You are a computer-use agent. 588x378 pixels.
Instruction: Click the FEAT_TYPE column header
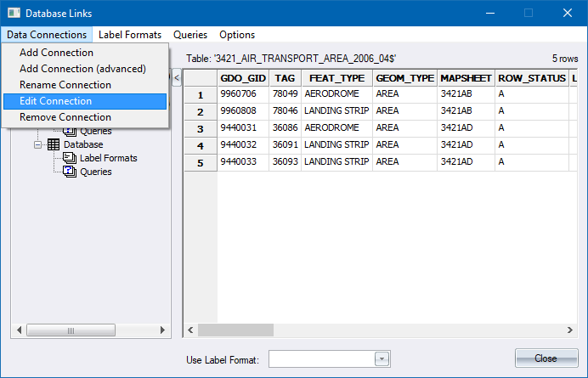pos(337,78)
